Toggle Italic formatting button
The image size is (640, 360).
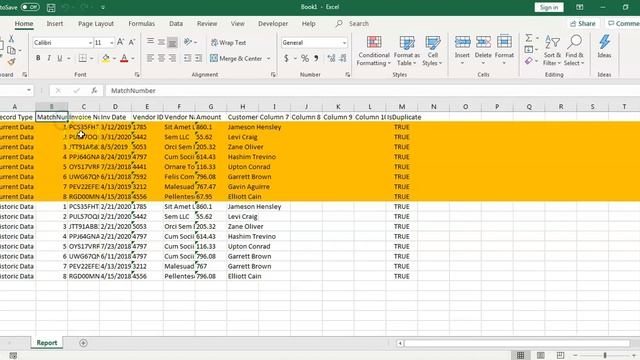tap(49, 58)
